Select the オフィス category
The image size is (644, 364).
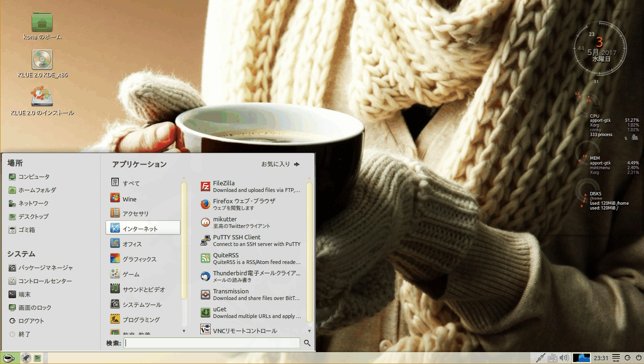click(143, 244)
